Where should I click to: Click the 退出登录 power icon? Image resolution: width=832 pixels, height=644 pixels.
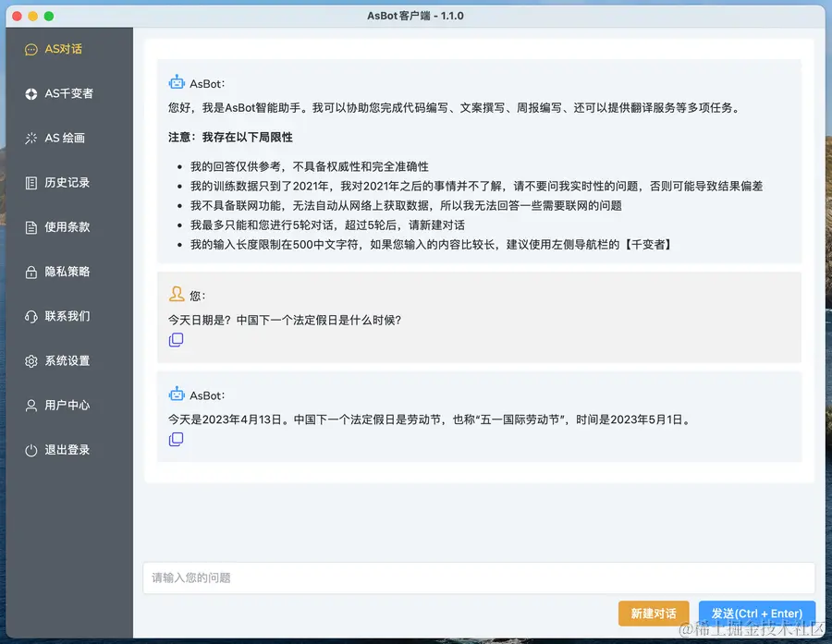[31, 450]
